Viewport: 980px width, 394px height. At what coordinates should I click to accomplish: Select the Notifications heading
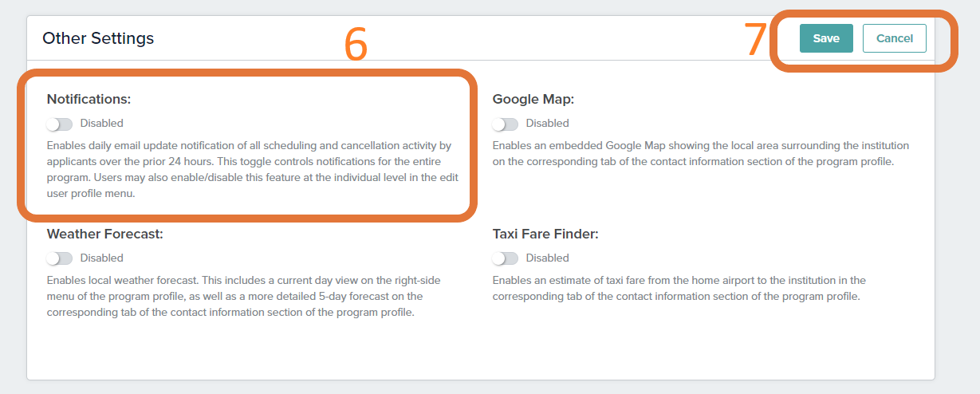89,100
